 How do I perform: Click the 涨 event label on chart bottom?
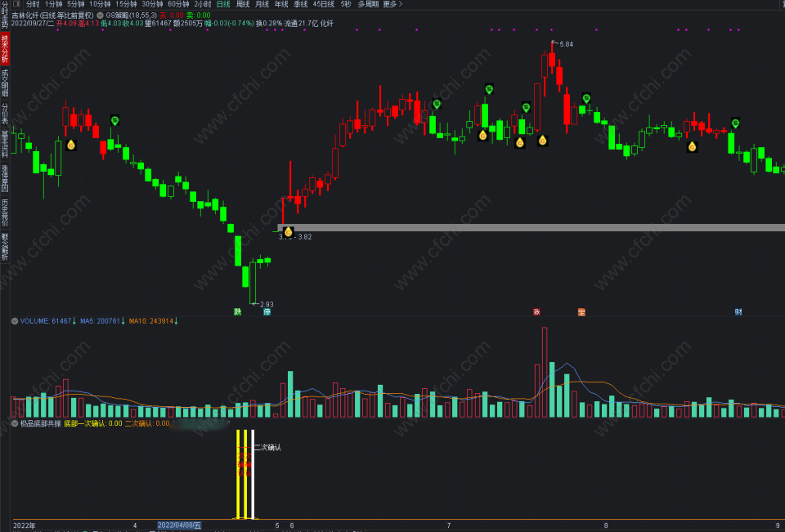(536, 312)
